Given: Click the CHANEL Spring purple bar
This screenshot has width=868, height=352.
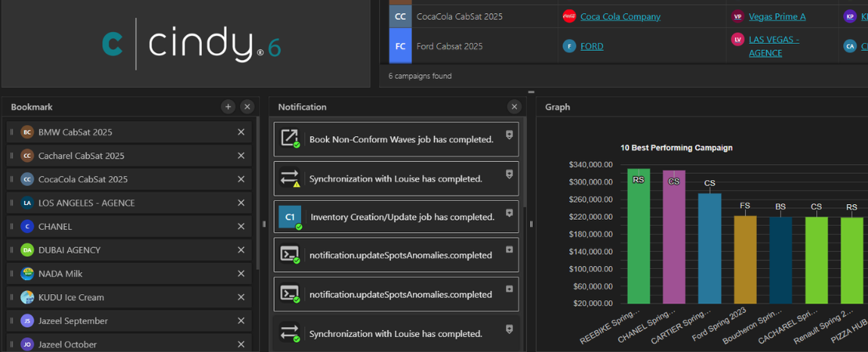Looking at the screenshot, I should point(674,237).
